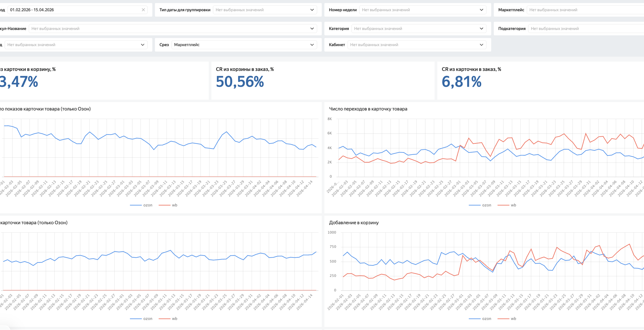Click the bottom-left chart title карточки товара (только Озон)
This screenshot has height=330, width=644.
point(34,223)
